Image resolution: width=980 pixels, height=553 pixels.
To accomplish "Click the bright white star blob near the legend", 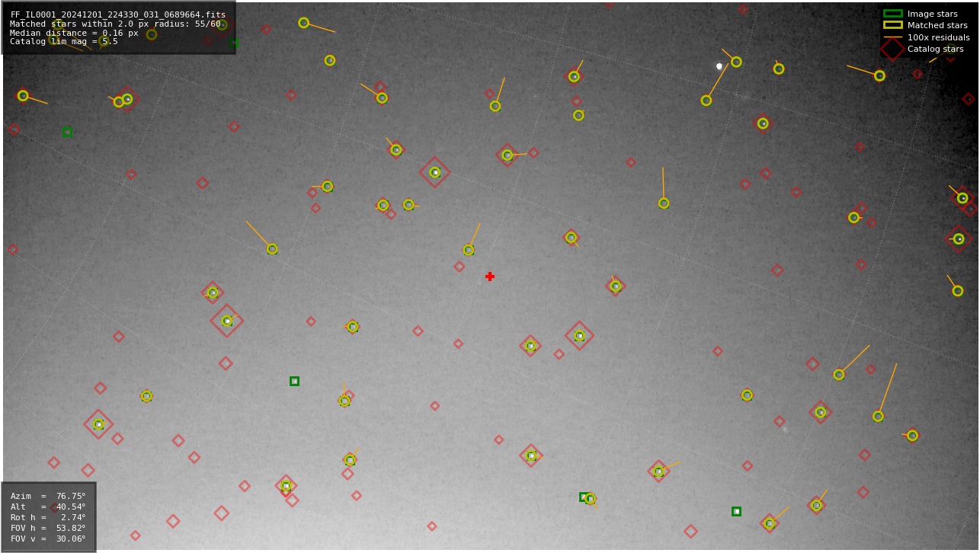I will click(719, 66).
